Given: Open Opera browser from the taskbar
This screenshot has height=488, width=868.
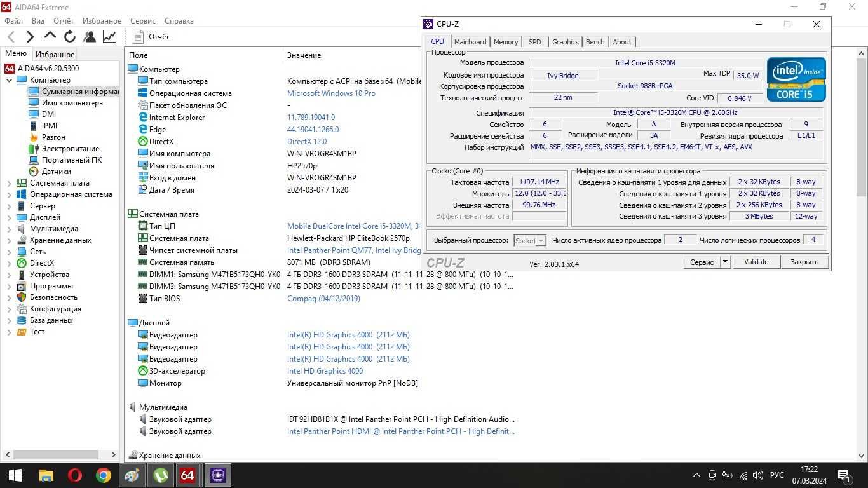Looking at the screenshot, I should click(x=75, y=475).
